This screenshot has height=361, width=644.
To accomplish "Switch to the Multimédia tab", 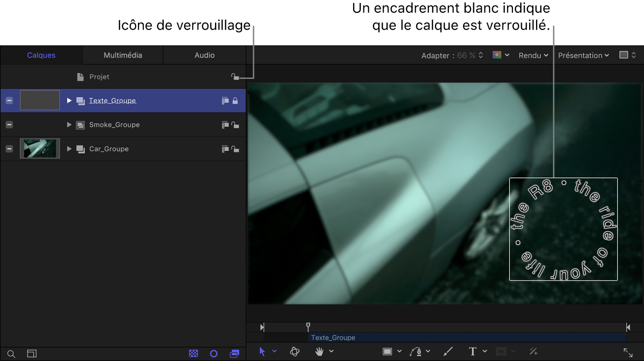I will coord(123,55).
